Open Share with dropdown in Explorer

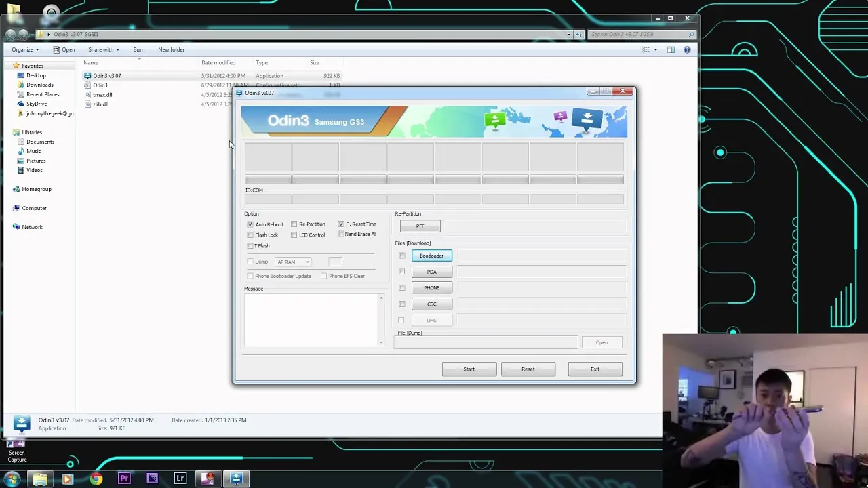103,49
